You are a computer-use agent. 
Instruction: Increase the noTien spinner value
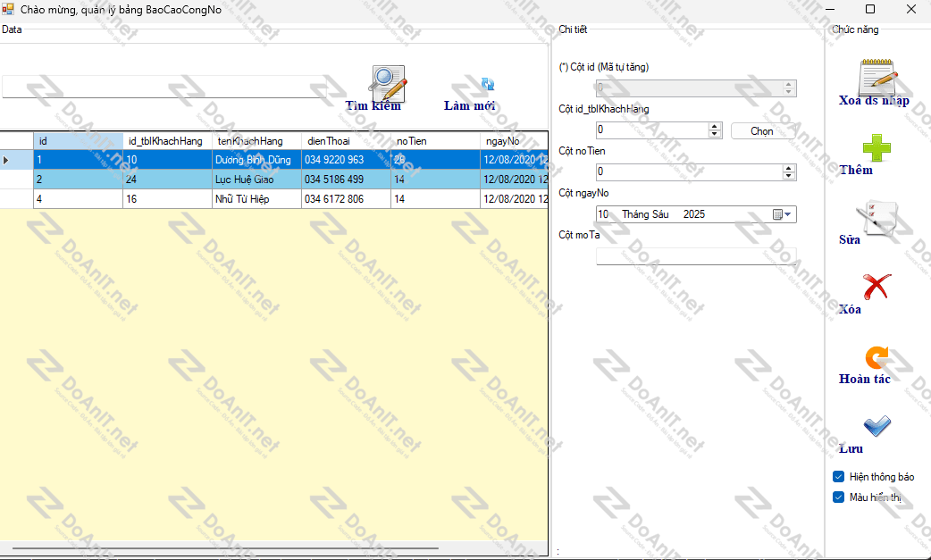point(789,169)
